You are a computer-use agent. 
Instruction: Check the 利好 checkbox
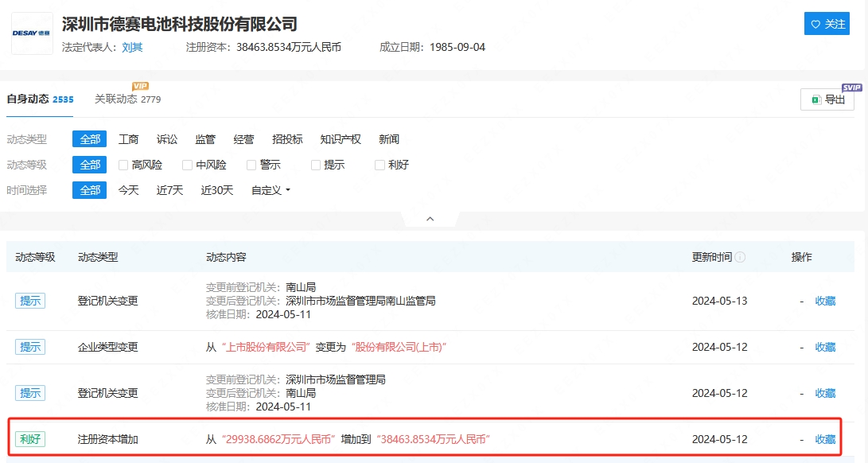380,165
